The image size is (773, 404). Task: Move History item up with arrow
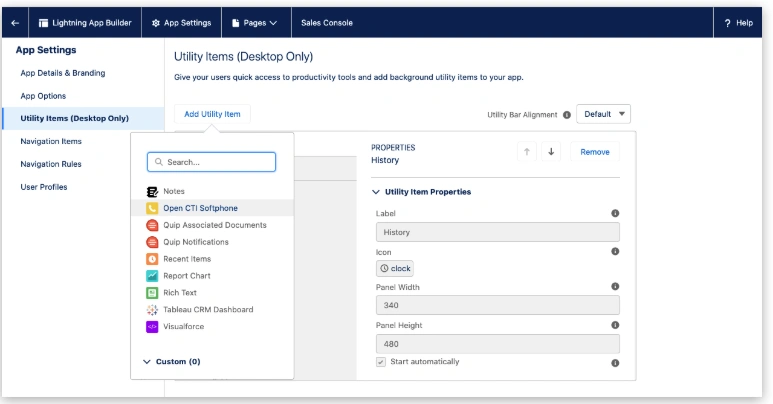tap(527, 152)
